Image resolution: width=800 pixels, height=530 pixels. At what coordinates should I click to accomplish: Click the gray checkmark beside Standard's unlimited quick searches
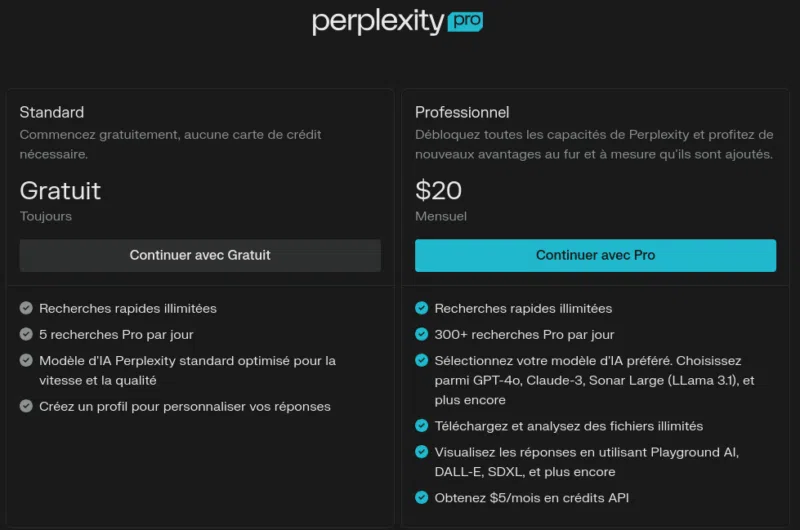[x=26, y=308]
